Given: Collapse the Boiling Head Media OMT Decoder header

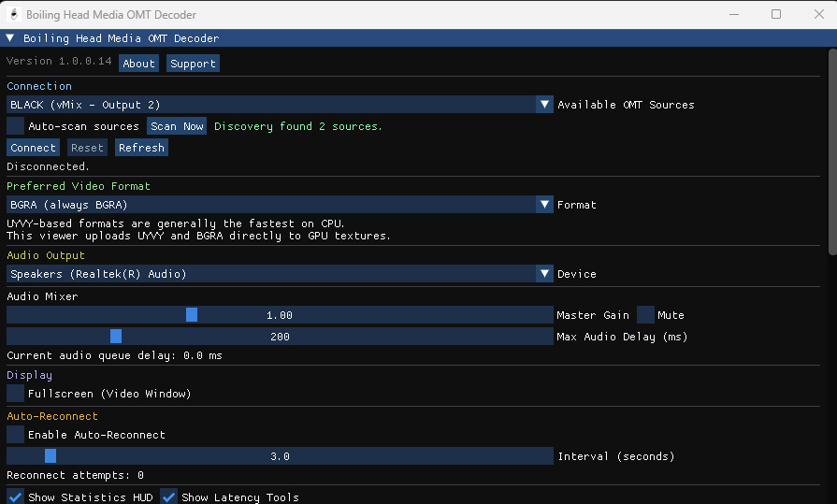Looking at the screenshot, I should coord(10,38).
